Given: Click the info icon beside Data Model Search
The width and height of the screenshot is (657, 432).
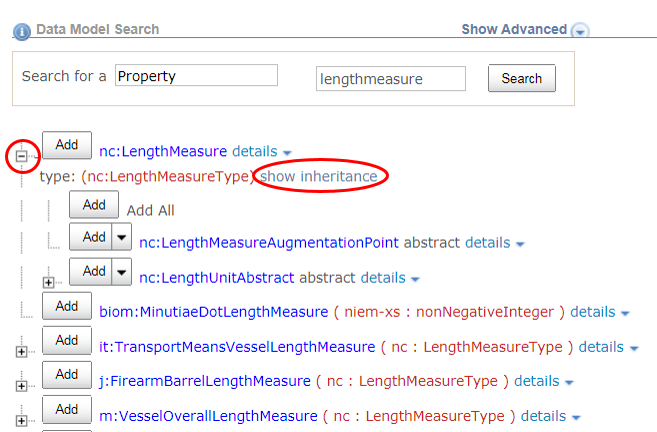Looking at the screenshot, I should click(x=21, y=31).
